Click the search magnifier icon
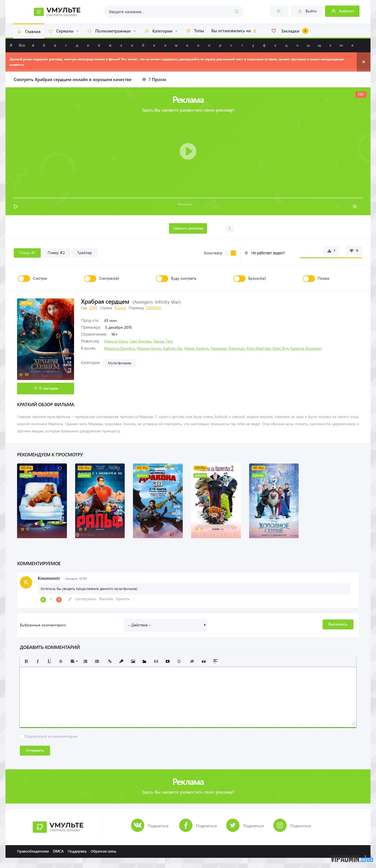The image size is (376, 868). [237, 12]
